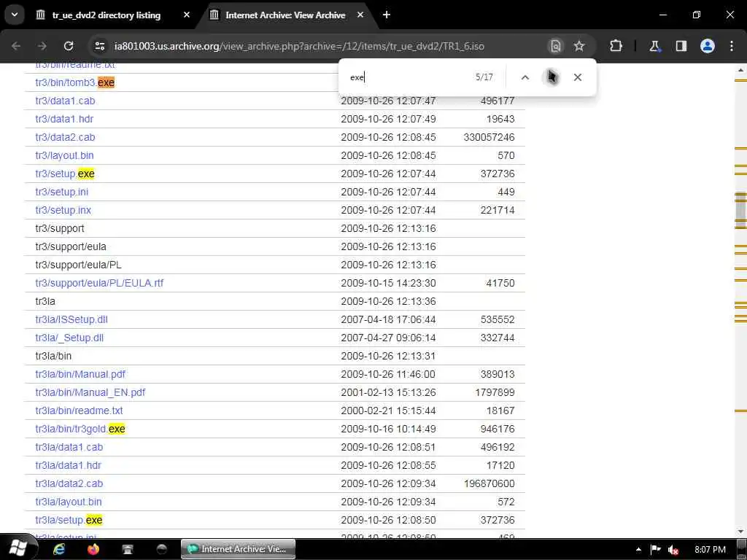
Task: Click the tr3/support/eula/PL directory text
Action: point(78,265)
